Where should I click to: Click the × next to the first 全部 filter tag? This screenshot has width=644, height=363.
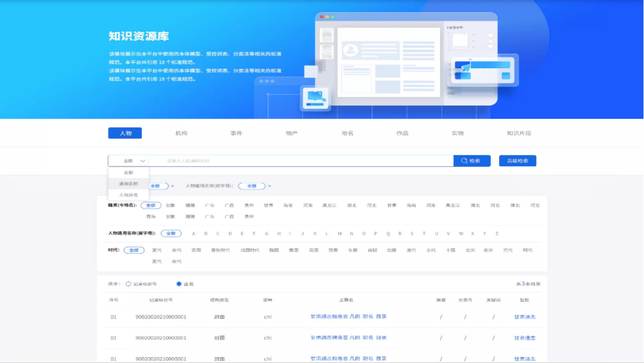[173, 186]
